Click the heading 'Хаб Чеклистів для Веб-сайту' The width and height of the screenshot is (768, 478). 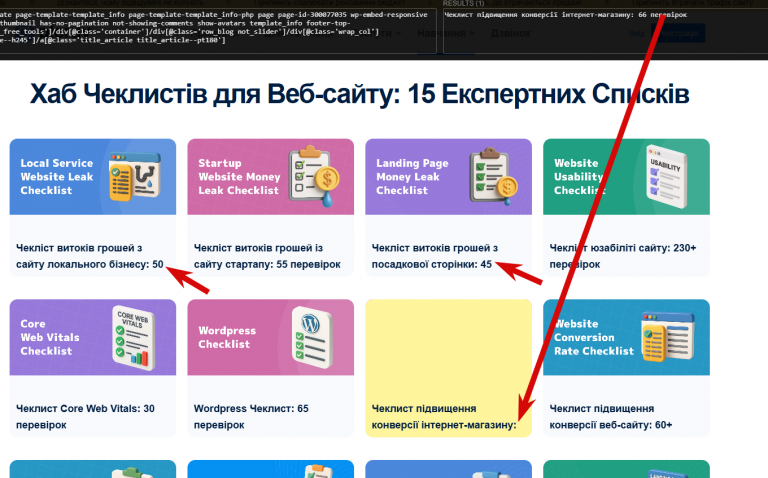pos(360,94)
